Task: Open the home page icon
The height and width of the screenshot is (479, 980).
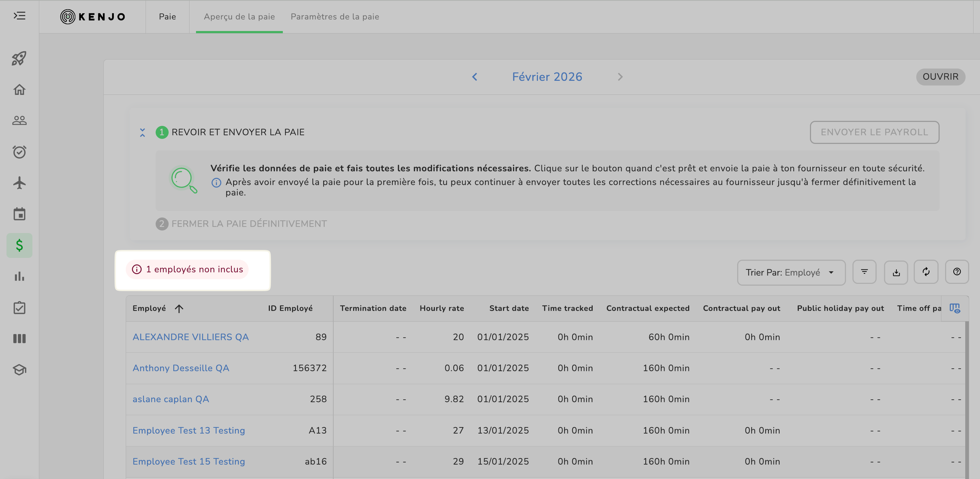Action: coord(19,89)
